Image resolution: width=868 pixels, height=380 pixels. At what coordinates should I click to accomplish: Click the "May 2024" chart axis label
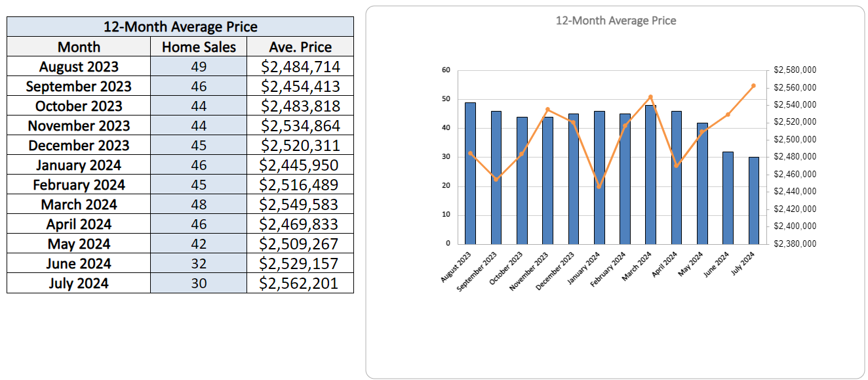coord(692,264)
